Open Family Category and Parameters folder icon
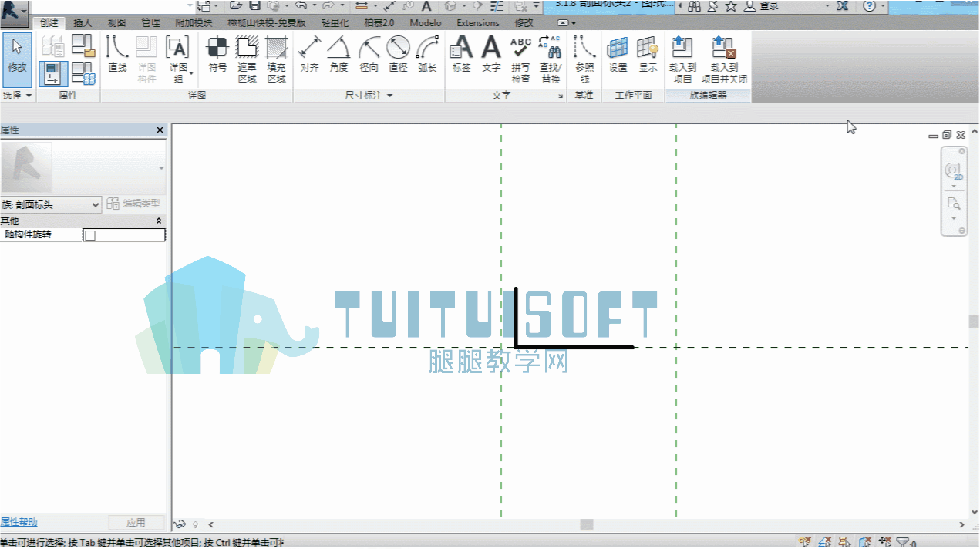Viewport: 980px width, 549px height. point(83,45)
